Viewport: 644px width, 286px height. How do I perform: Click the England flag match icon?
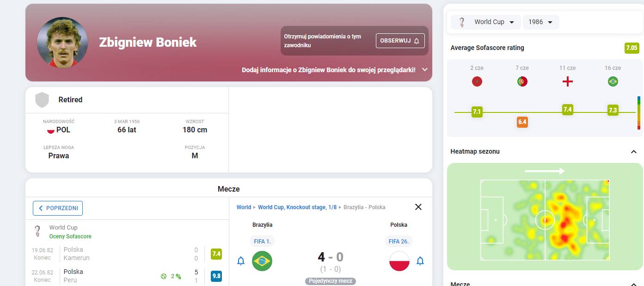tap(567, 82)
